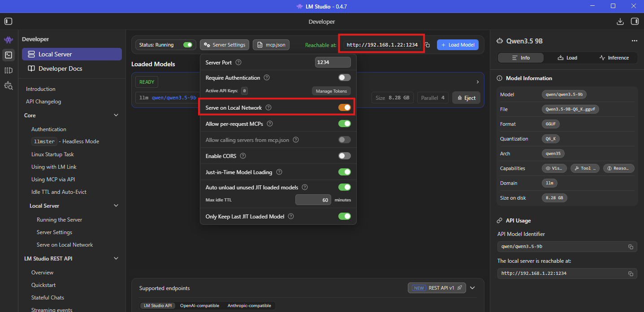Click help icon beside Just-in-Time Model Loading
The height and width of the screenshot is (312, 644).
tap(279, 172)
